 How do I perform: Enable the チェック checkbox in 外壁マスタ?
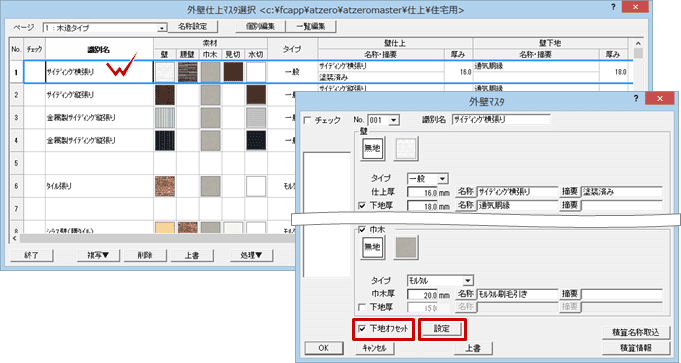[x=307, y=120]
